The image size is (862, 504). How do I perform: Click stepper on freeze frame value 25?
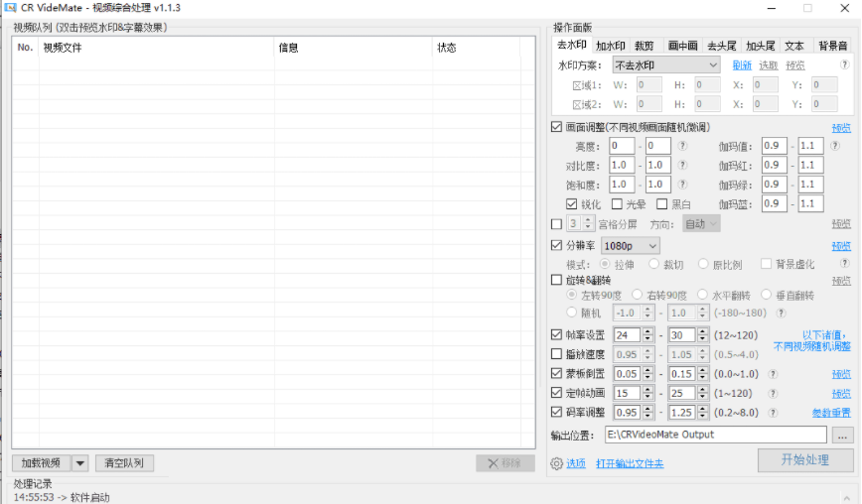click(702, 393)
